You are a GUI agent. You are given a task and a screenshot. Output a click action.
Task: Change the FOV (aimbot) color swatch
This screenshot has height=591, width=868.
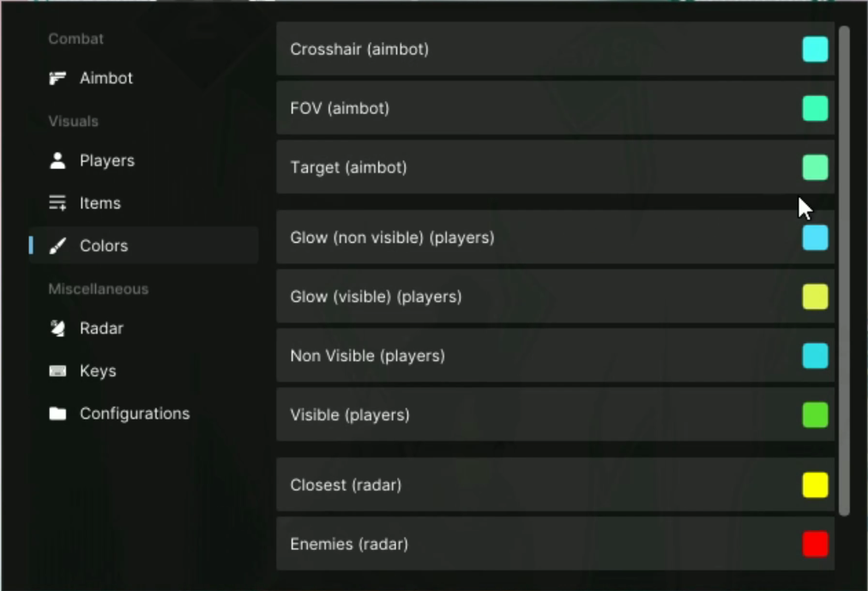coord(816,108)
